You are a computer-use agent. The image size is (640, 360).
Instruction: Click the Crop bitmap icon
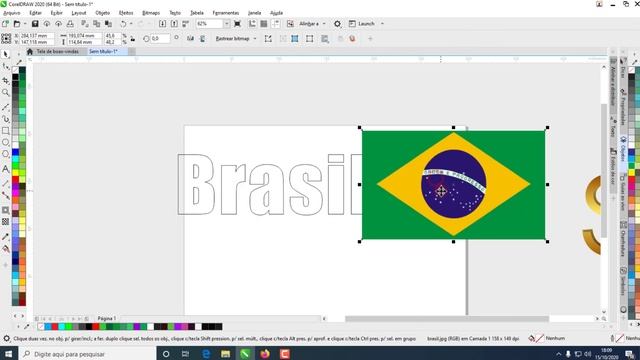tap(268, 39)
